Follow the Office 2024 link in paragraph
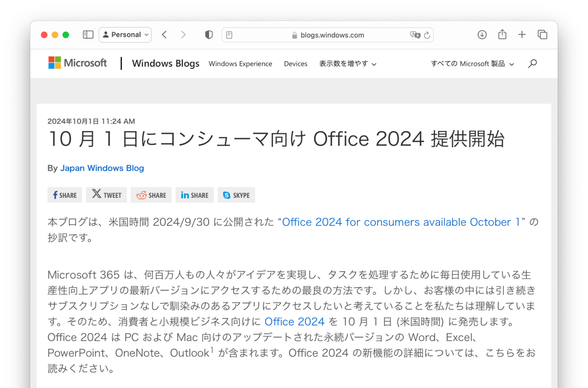The image size is (588, 388). coord(294,322)
